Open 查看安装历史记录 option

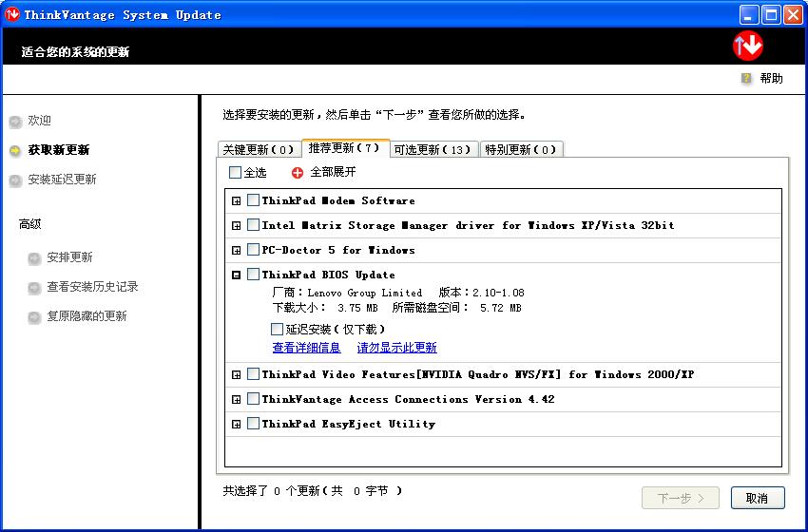point(92,286)
